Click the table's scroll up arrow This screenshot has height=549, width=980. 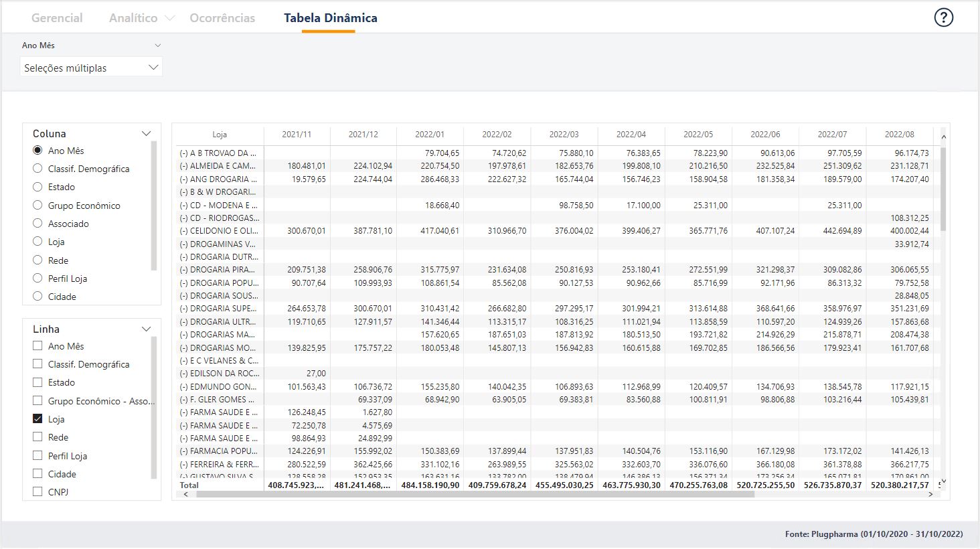[943, 137]
